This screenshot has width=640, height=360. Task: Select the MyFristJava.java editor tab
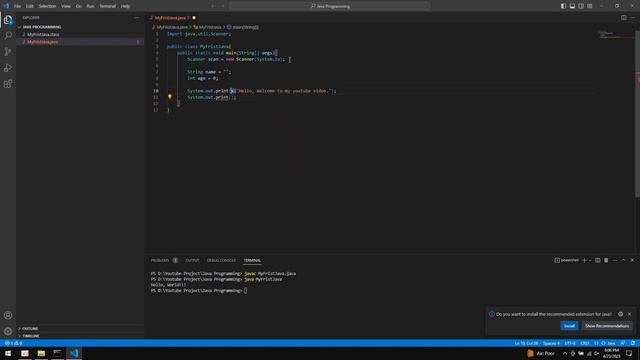(x=172, y=18)
